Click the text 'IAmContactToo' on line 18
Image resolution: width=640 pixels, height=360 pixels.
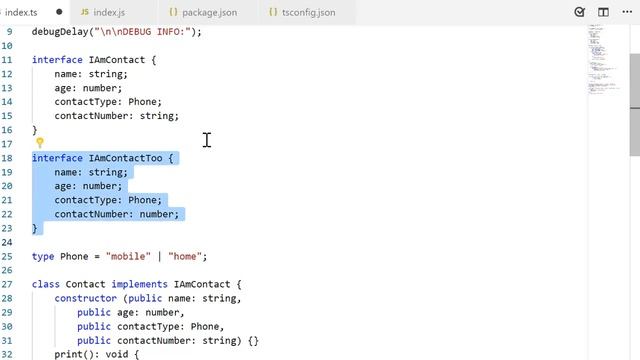[x=125, y=158]
